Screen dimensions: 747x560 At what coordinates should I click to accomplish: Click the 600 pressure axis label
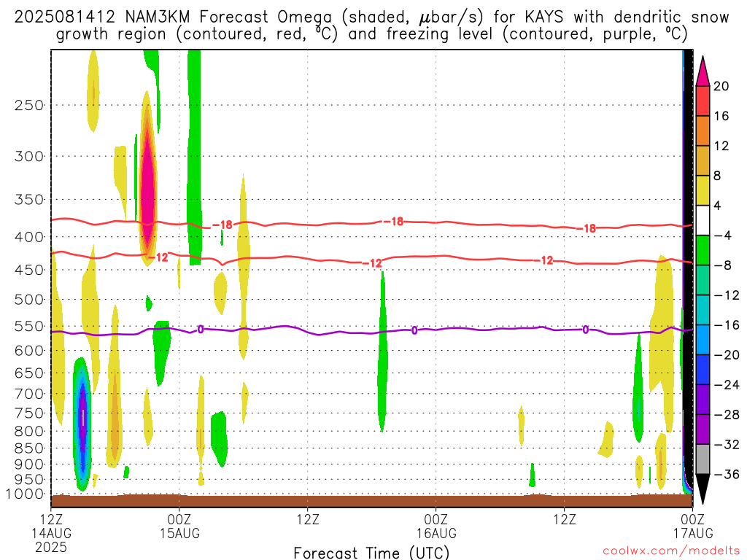coord(29,351)
